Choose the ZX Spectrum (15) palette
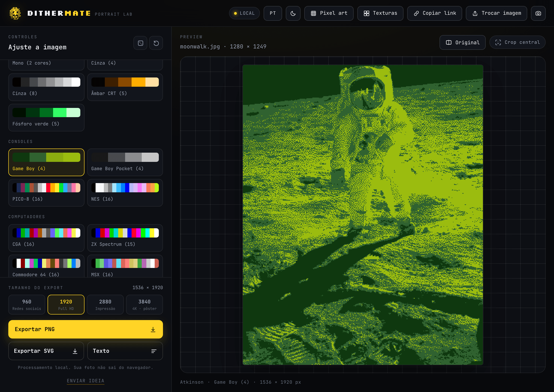This screenshot has width=554, height=392. 125,238
